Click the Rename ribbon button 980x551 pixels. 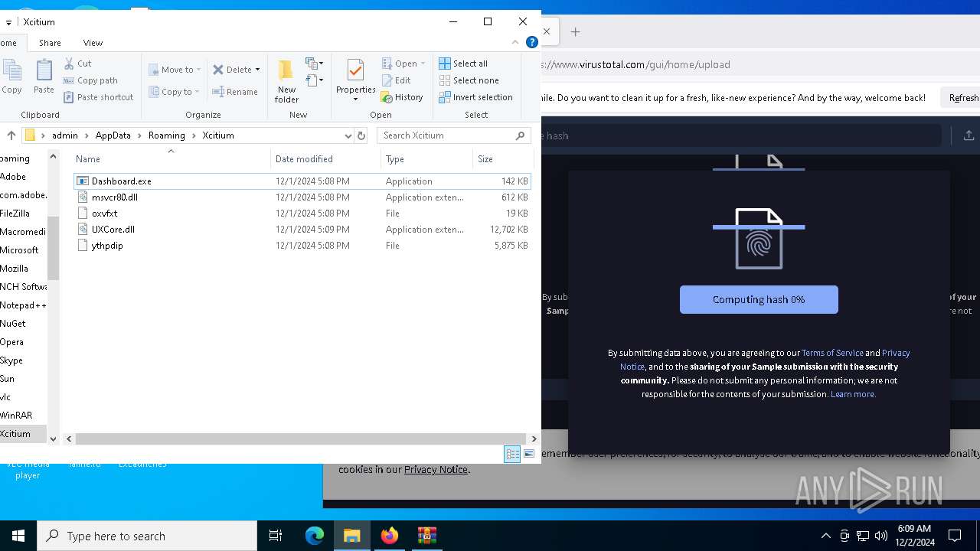point(235,92)
